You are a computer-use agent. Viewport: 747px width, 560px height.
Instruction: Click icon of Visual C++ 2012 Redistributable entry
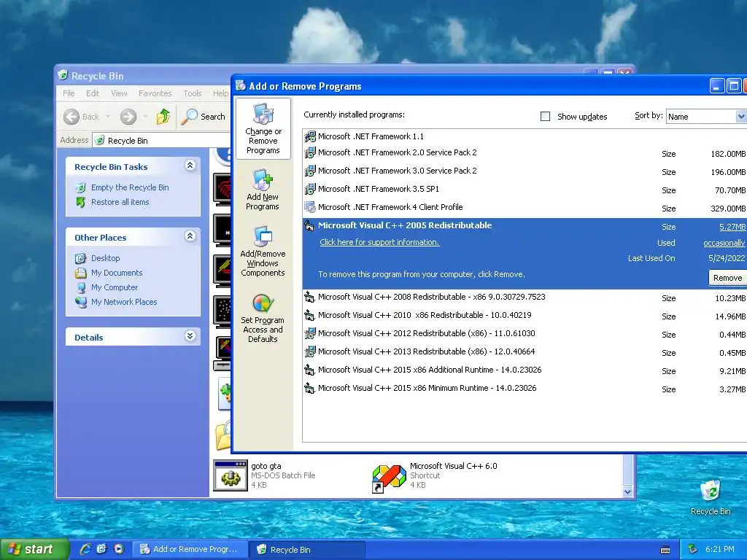[x=310, y=333]
